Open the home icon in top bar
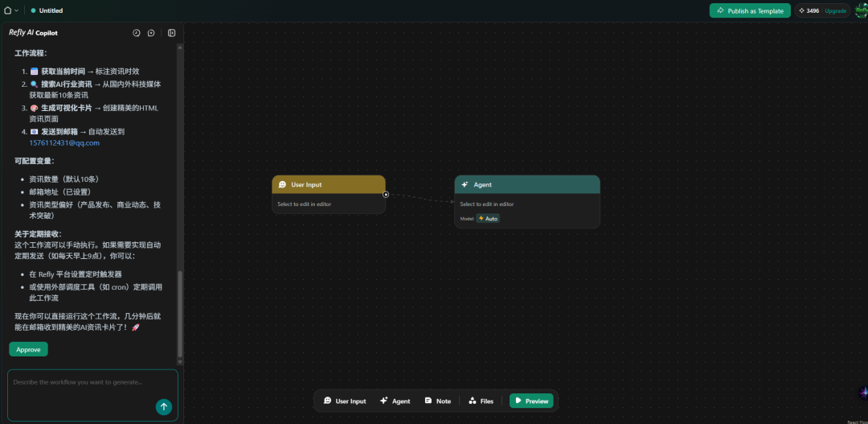Viewport: 868px width, 424px height. click(8, 10)
